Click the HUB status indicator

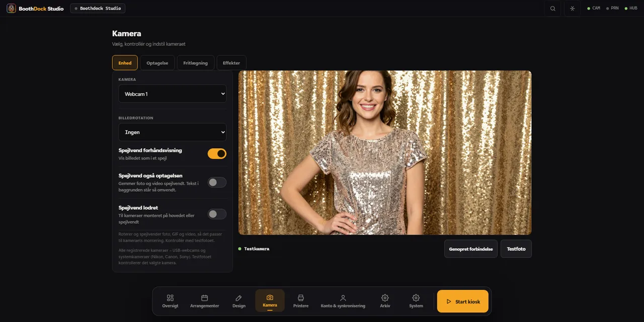coord(631,9)
